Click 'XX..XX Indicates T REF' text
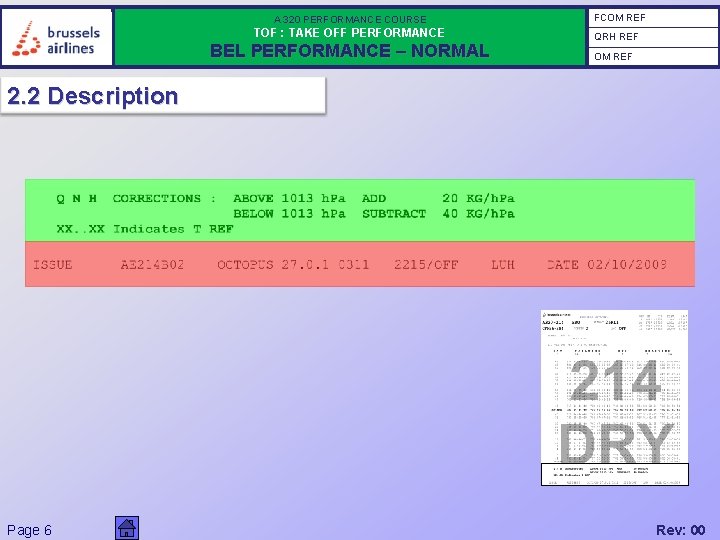 coord(145,229)
